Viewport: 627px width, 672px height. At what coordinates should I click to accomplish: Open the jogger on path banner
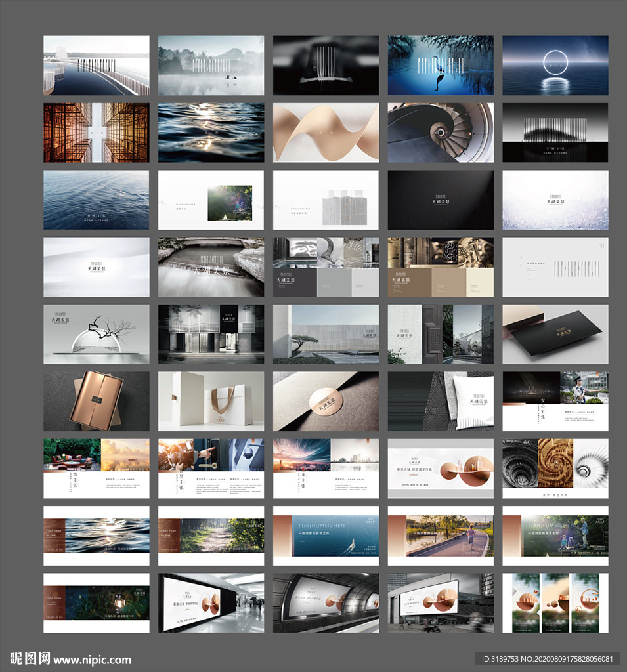(x=441, y=535)
